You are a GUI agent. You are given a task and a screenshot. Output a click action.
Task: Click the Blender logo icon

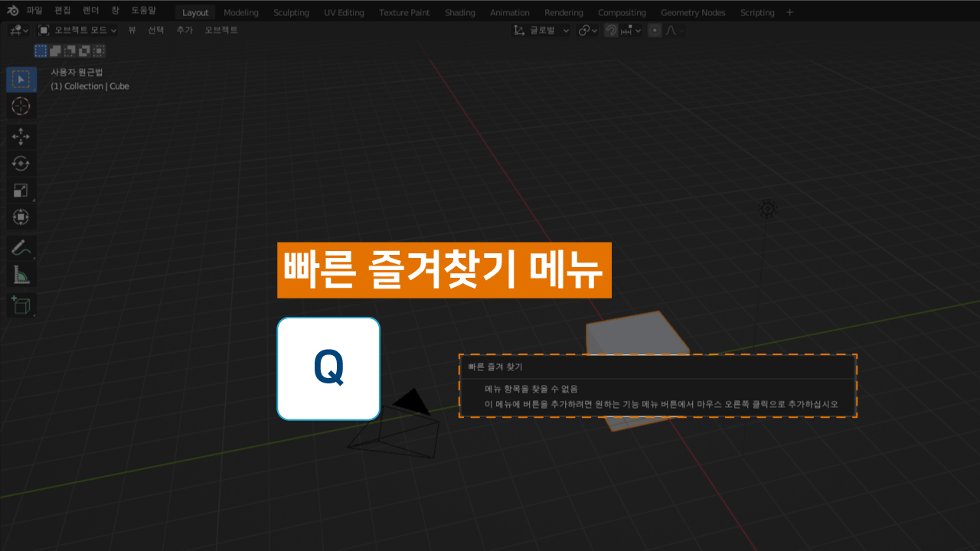[x=12, y=11]
